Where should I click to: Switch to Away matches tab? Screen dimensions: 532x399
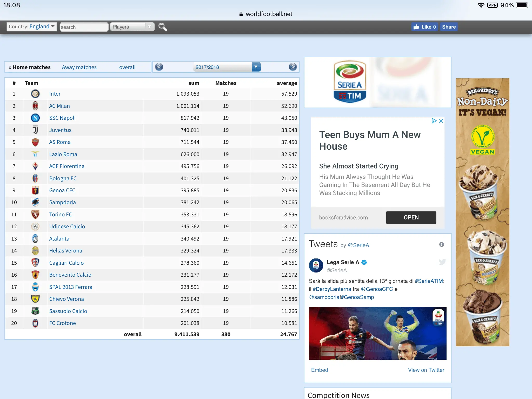point(79,67)
